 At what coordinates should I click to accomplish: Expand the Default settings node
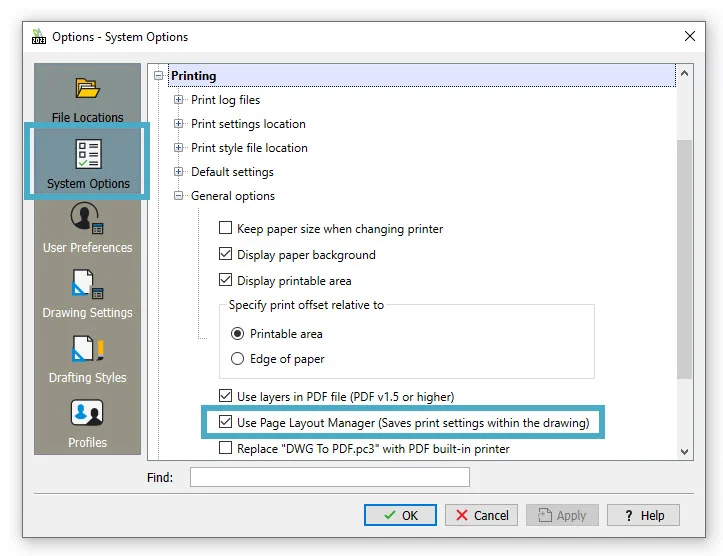[x=179, y=172]
